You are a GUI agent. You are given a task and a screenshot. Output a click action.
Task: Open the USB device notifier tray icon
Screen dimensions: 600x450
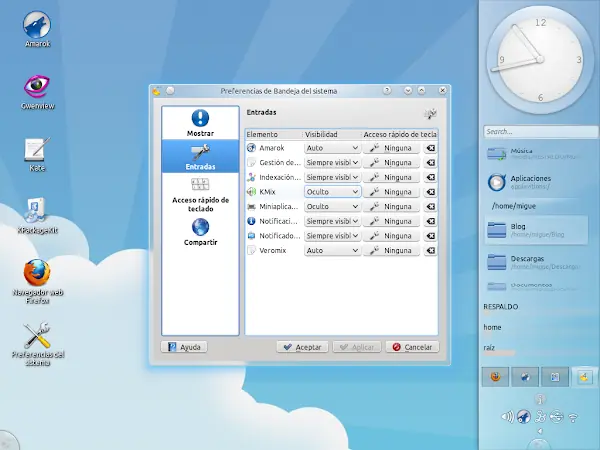[x=556, y=417]
